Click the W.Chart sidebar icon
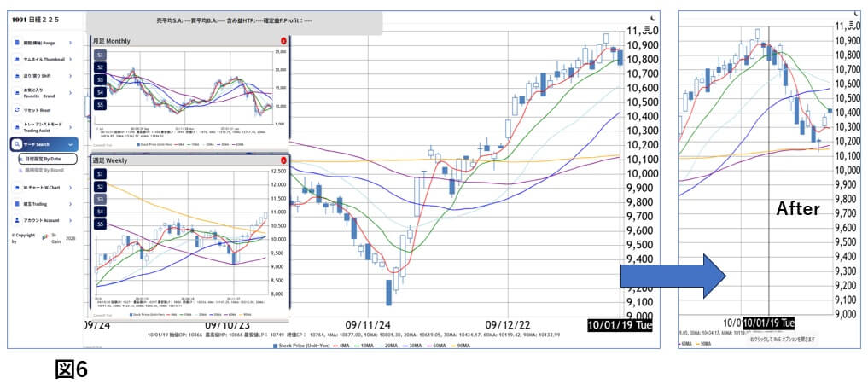 [x=17, y=187]
